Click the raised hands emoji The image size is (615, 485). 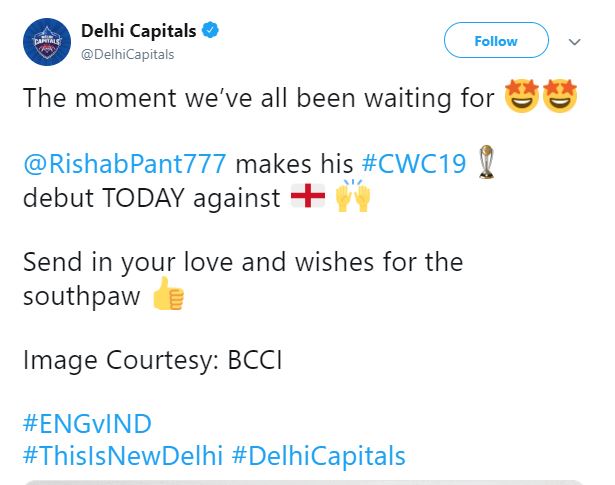[x=352, y=197]
